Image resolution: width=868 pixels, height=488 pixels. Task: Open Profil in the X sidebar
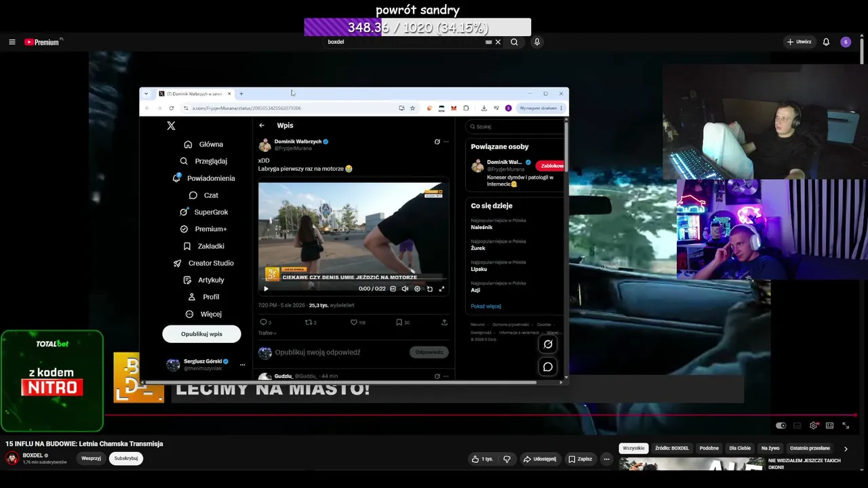coord(203,297)
